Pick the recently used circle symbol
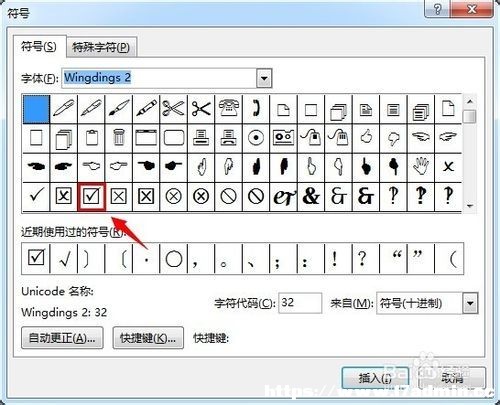Image resolution: width=500 pixels, height=405 pixels. 174,258
